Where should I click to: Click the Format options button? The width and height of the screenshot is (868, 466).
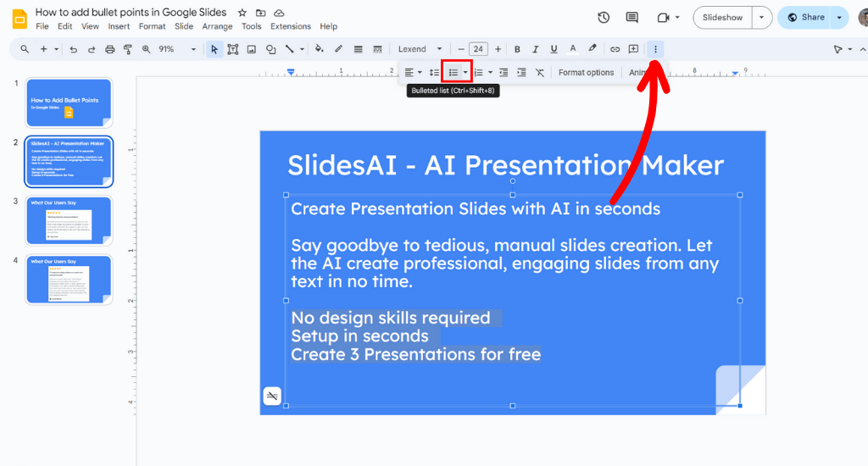tap(586, 73)
